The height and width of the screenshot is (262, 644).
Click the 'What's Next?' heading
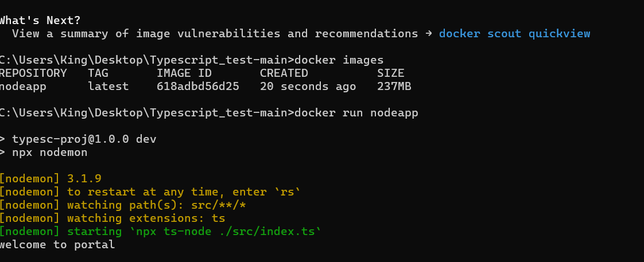click(40, 21)
